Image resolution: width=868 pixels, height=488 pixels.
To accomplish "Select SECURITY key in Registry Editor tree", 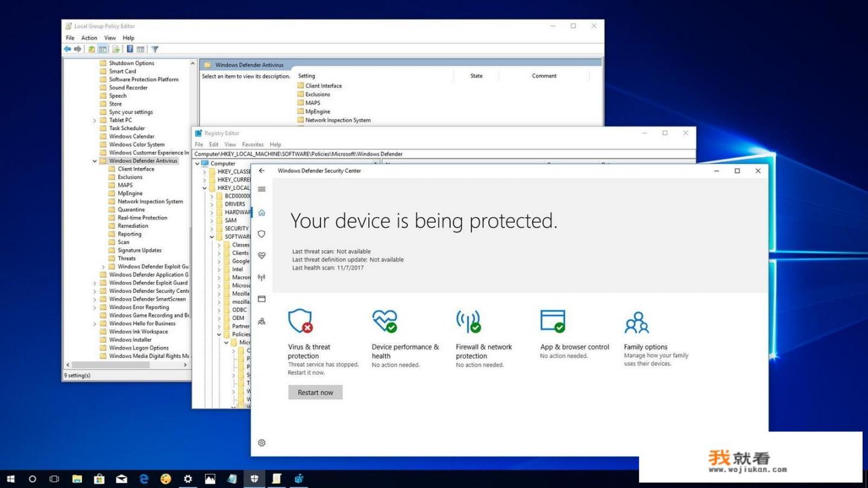I will (x=236, y=229).
